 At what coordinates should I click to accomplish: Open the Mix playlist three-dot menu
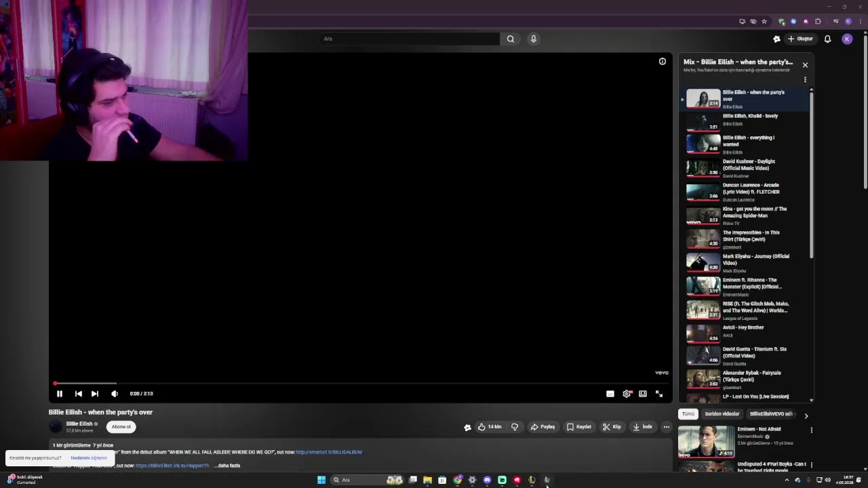[805, 79]
